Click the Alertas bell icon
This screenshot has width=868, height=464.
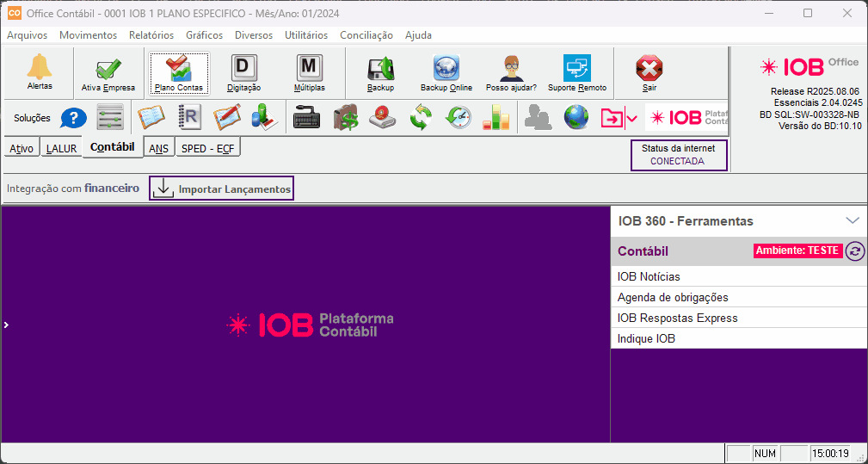click(x=40, y=69)
